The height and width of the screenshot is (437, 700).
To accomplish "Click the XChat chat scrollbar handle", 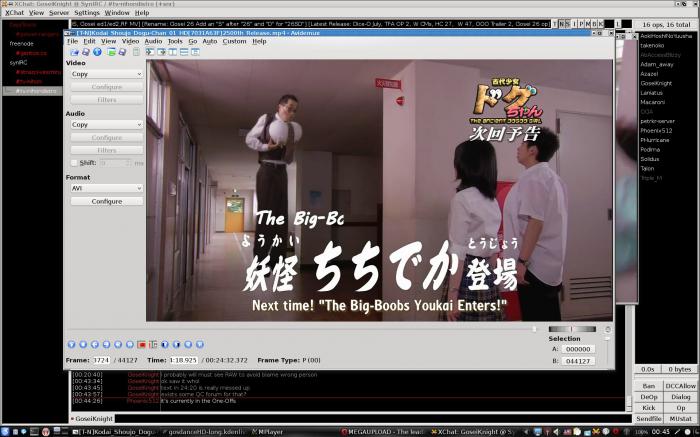I will click(x=629, y=403).
